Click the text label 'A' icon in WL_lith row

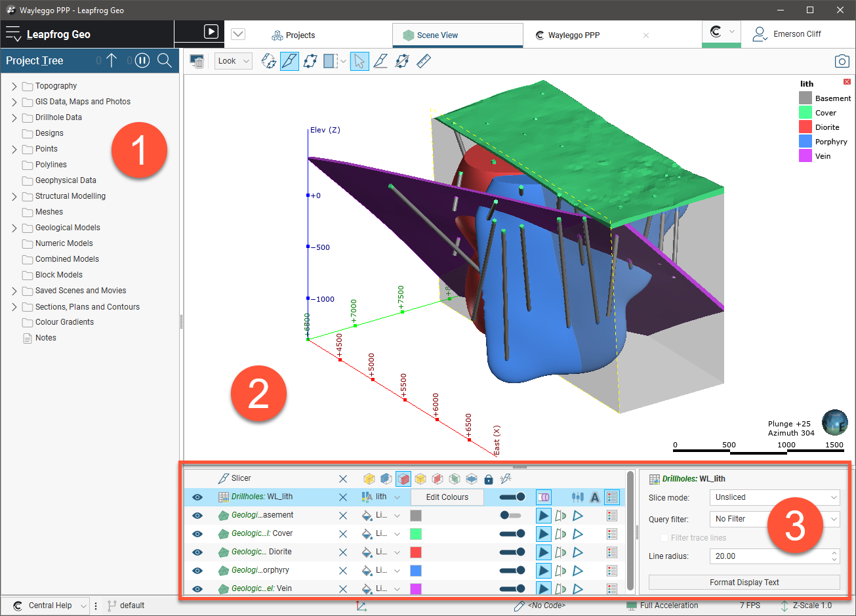595,497
